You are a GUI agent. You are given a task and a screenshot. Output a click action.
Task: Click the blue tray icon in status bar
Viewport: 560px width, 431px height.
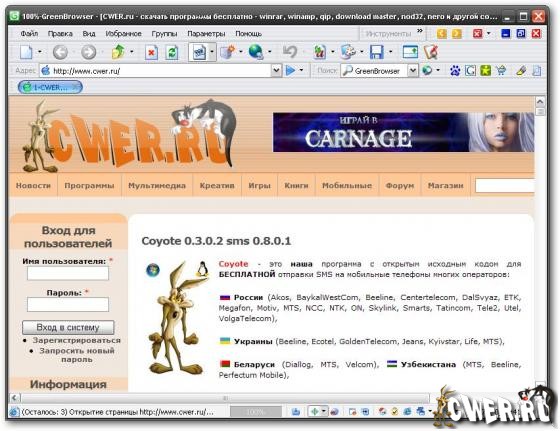296,412
